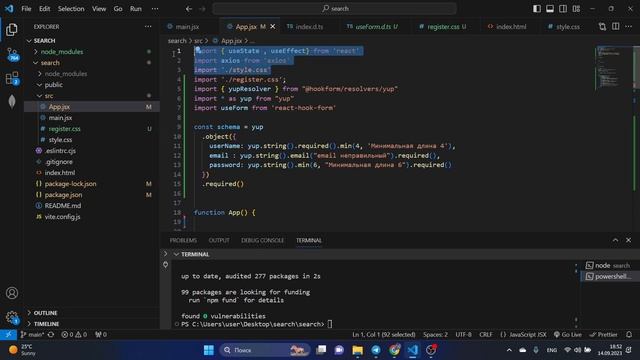
Task: Open Telegram from the taskbar
Action: pyautogui.click(x=376, y=350)
